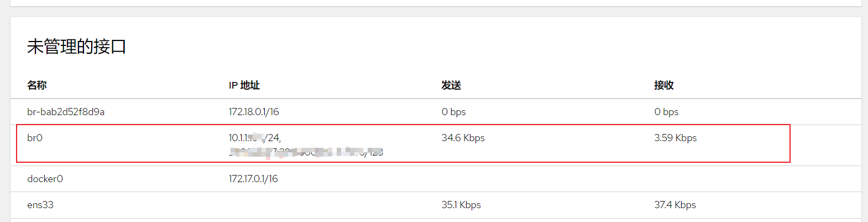Click the 0 bps value under 接收

point(666,112)
